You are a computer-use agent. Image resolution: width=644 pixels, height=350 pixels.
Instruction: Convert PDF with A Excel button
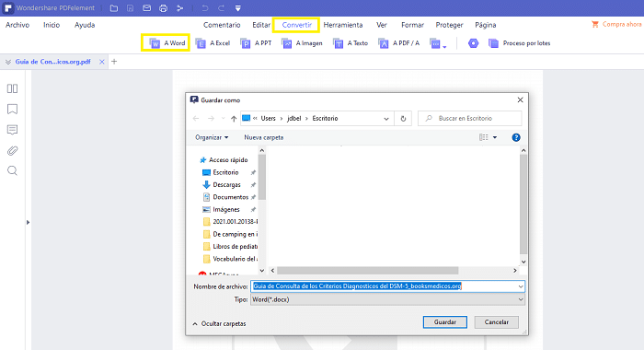213,43
